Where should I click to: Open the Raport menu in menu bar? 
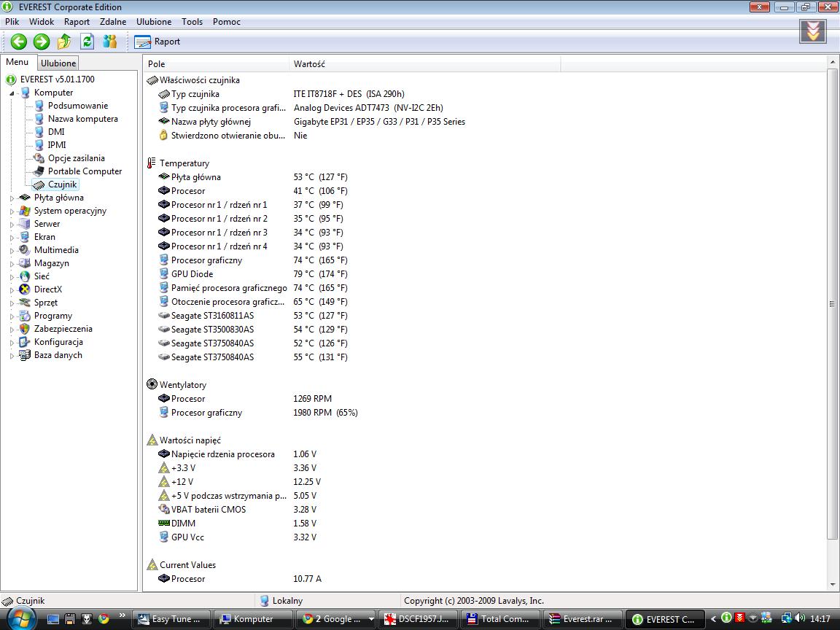pyautogui.click(x=77, y=22)
